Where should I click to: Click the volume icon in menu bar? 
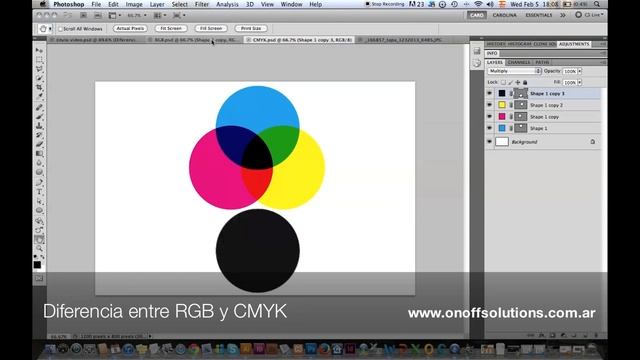(x=490, y=4)
